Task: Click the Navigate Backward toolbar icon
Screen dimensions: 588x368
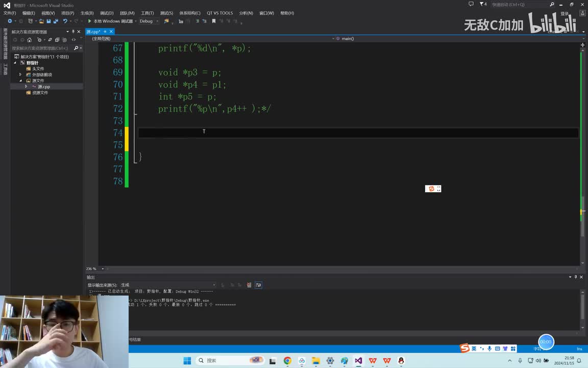Action: click(x=10, y=21)
